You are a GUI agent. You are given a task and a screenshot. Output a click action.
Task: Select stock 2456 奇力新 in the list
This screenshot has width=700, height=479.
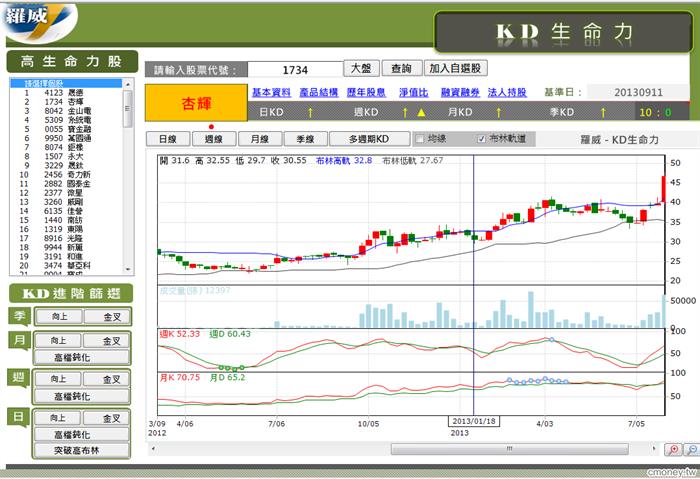[66, 175]
